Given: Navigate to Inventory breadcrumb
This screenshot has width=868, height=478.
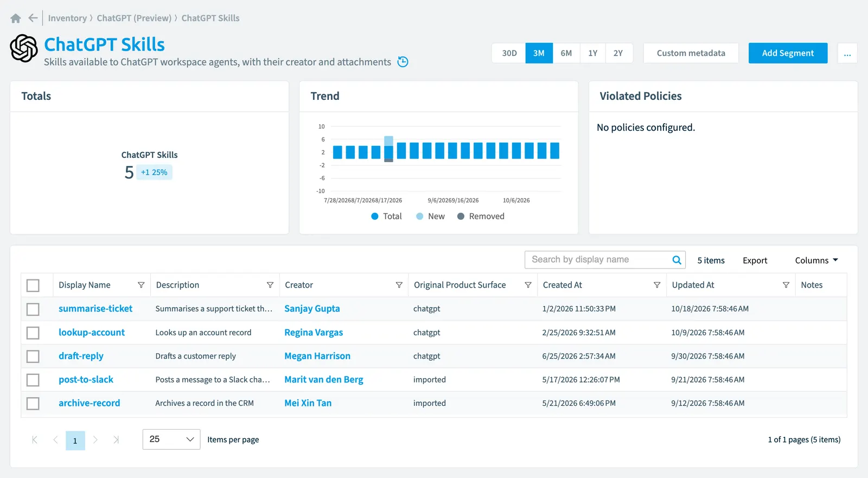Looking at the screenshot, I should (67, 18).
